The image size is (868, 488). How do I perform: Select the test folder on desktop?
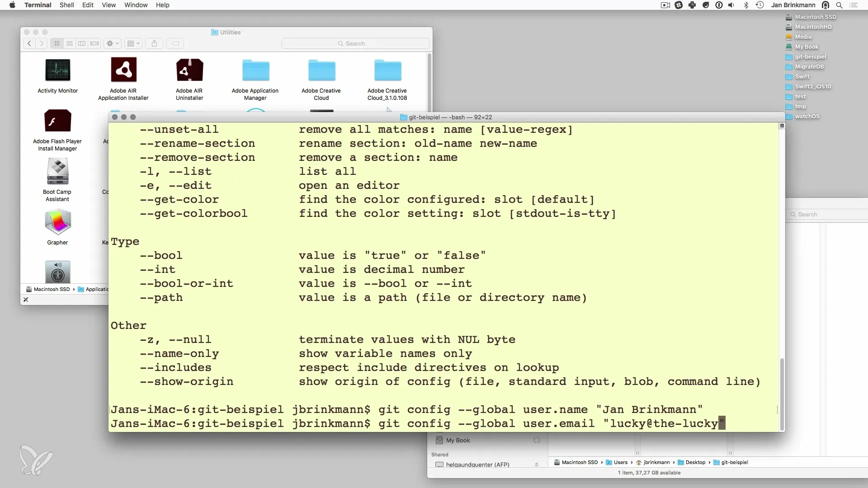(796, 97)
